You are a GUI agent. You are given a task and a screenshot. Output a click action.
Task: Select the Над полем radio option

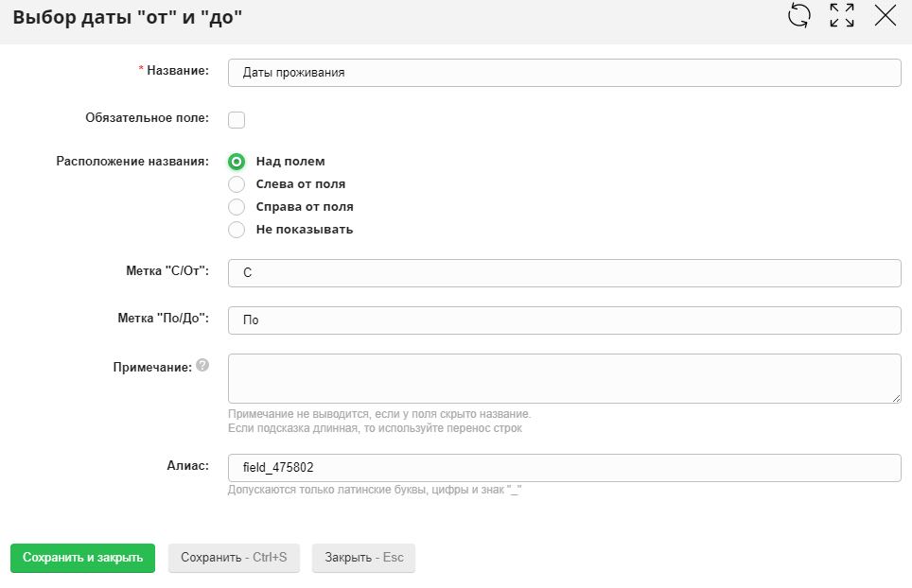(x=237, y=162)
